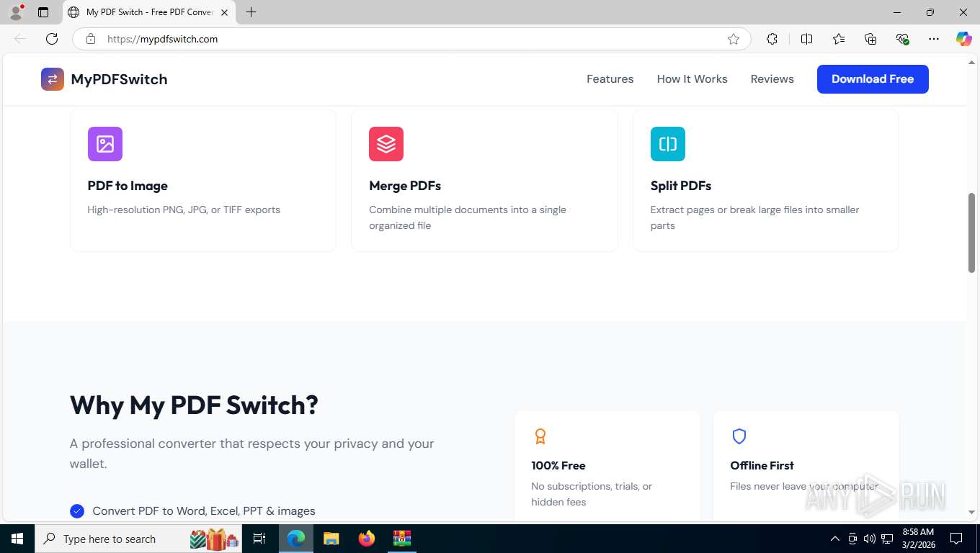Open the volume speaker tray icon
Screen dimensions: 980x553
click(x=870, y=539)
